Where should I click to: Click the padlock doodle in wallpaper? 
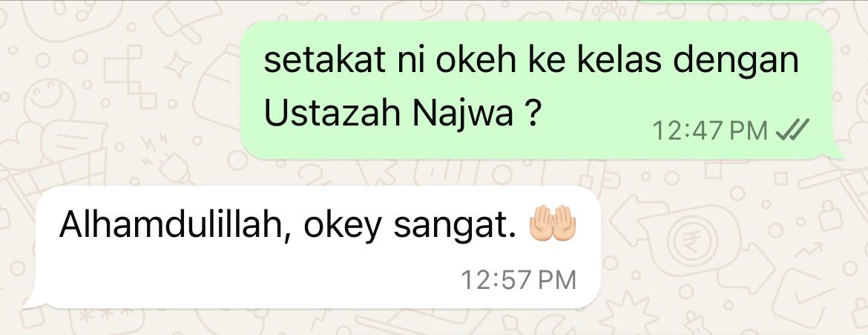click(831, 215)
